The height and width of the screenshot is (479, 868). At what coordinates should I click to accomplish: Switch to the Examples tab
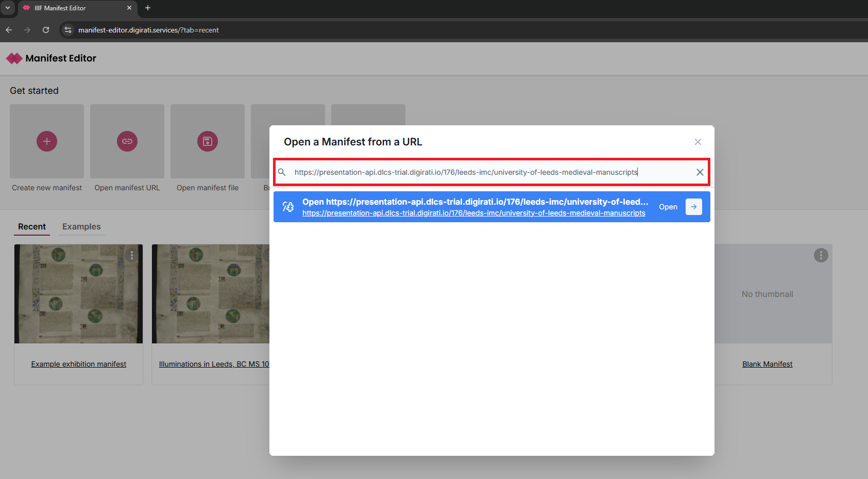click(x=81, y=227)
